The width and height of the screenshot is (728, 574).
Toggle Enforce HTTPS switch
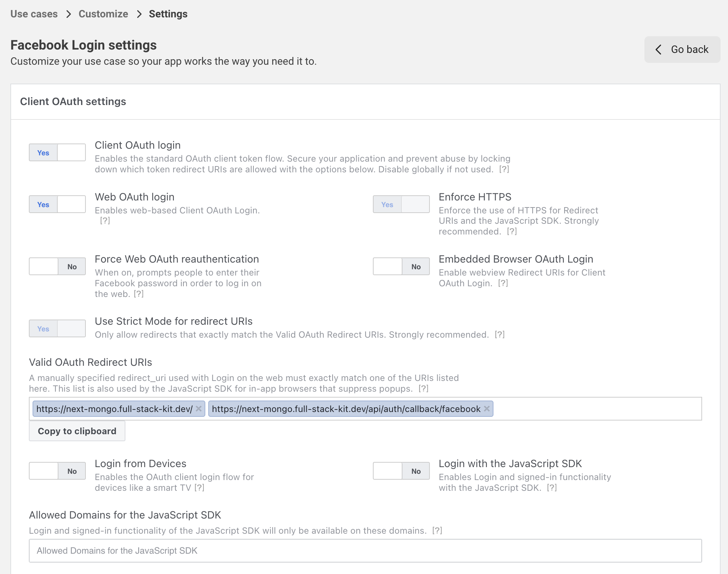tap(401, 204)
